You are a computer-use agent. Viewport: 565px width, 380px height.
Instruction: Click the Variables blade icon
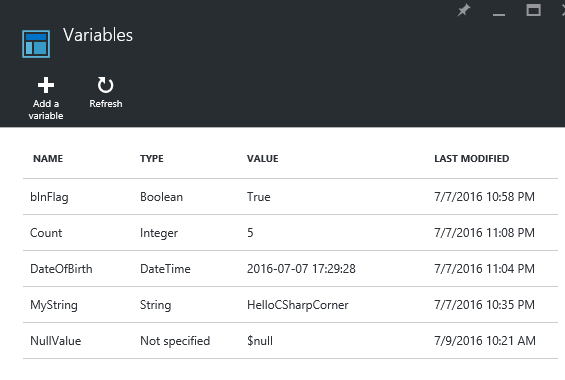click(x=36, y=44)
